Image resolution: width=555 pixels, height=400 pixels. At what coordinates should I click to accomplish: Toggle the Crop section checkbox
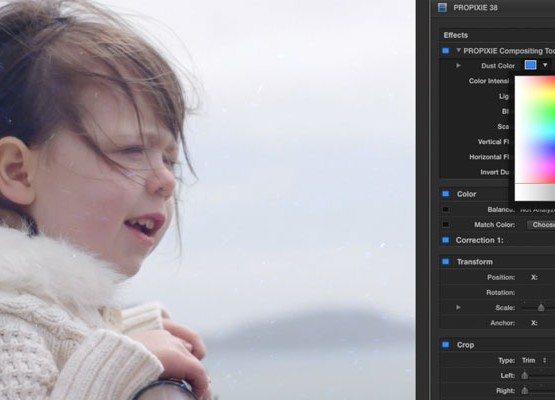click(445, 345)
